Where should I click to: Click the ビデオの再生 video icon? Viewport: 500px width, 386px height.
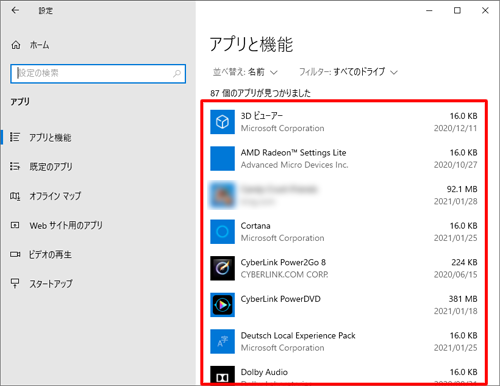tap(15, 254)
